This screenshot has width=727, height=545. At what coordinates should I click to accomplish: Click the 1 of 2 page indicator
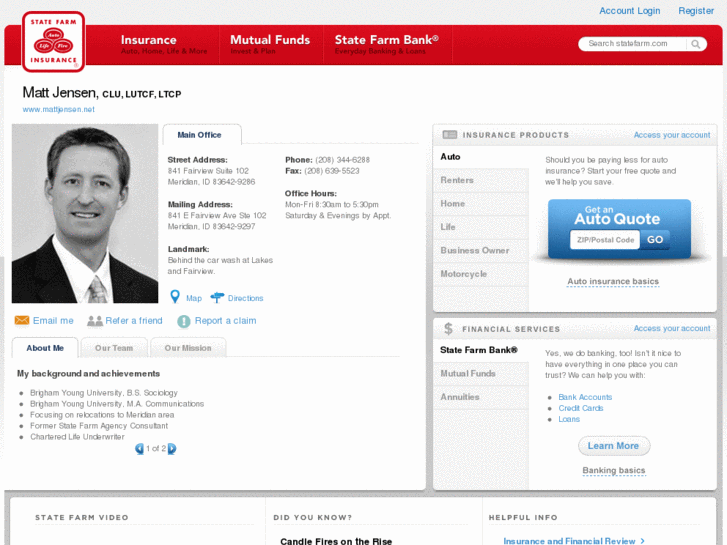156,449
